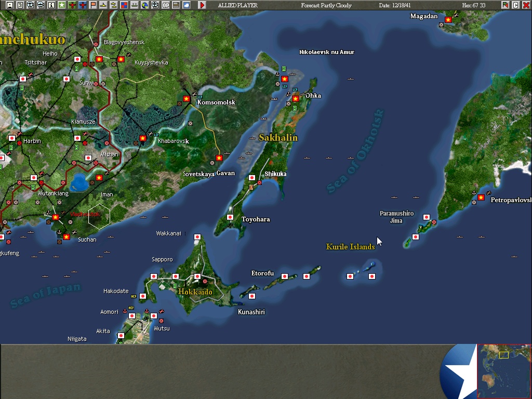The image size is (532, 399).
Task: Select the Japanese base marker at Mutsu
Action: 154,316
